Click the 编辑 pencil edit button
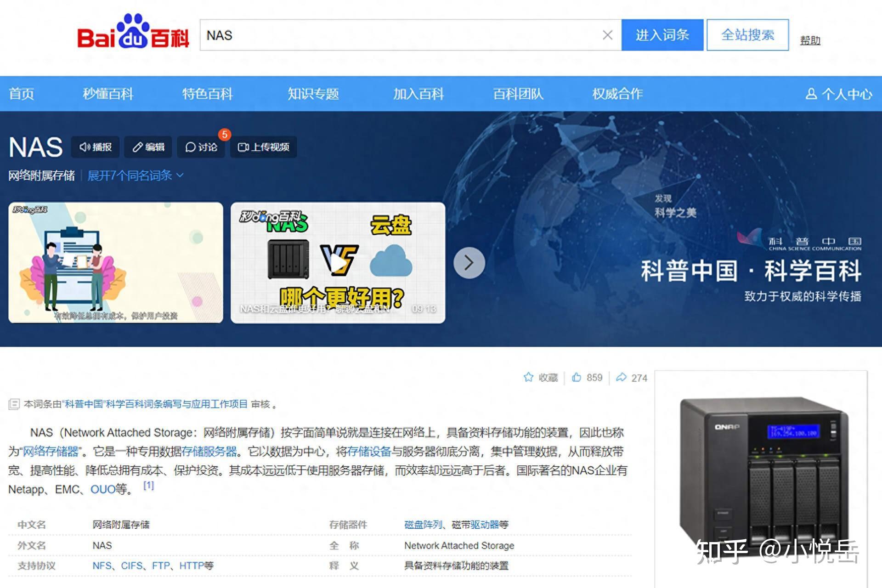Image resolution: width=882 pixels, height=588 pixels. pyautogui.click(x=148, y=147)
